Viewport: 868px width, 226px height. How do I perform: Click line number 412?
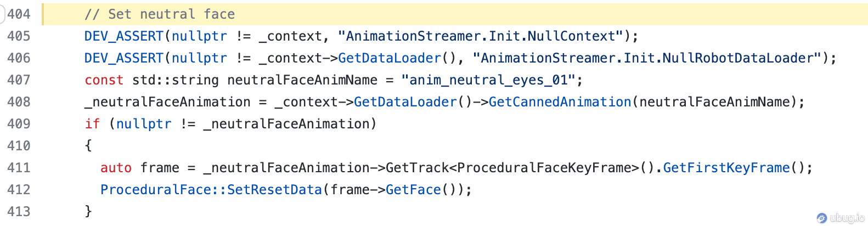click(x=19, y=190)
